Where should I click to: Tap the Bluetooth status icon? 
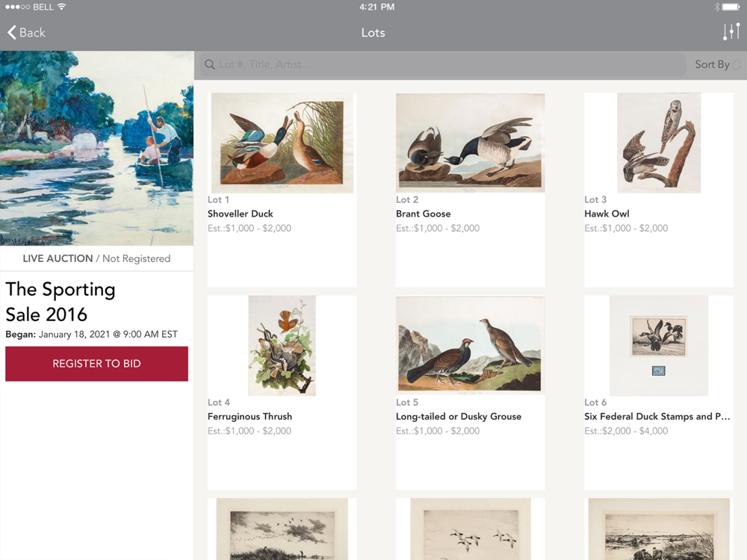click(x=716, y=7)
